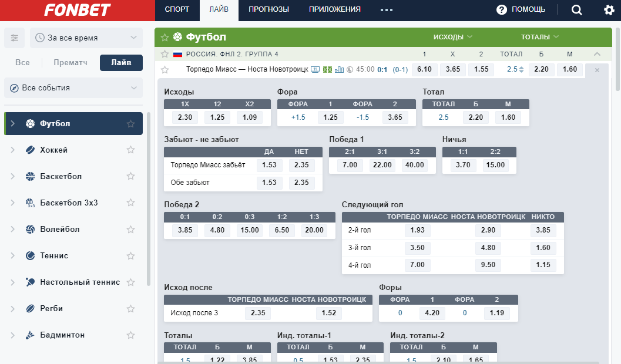
Task: Open the more options dots menu
Action: [387, 10]
